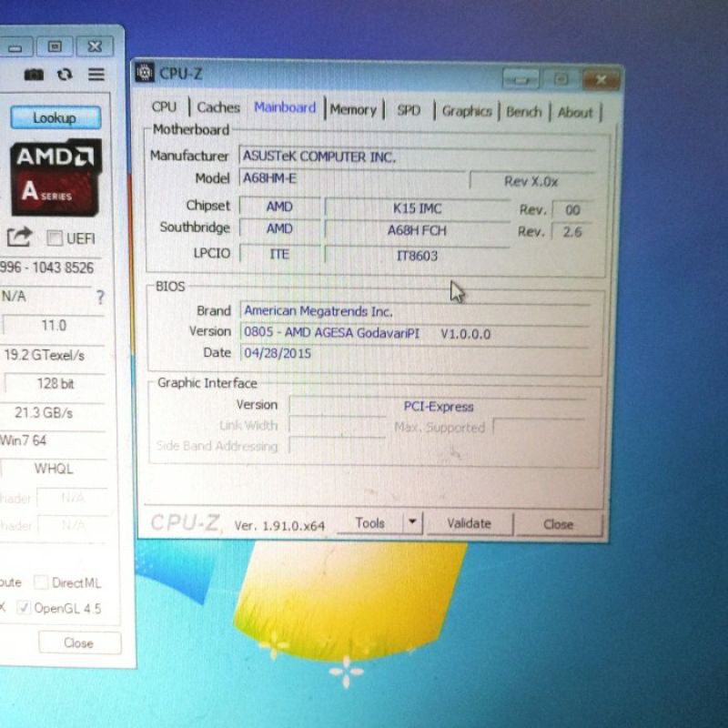This screenshot has height=728, width=728.
Task: Click the motherboard Model field A68HM-E
Action: click(x=351, y=179)
